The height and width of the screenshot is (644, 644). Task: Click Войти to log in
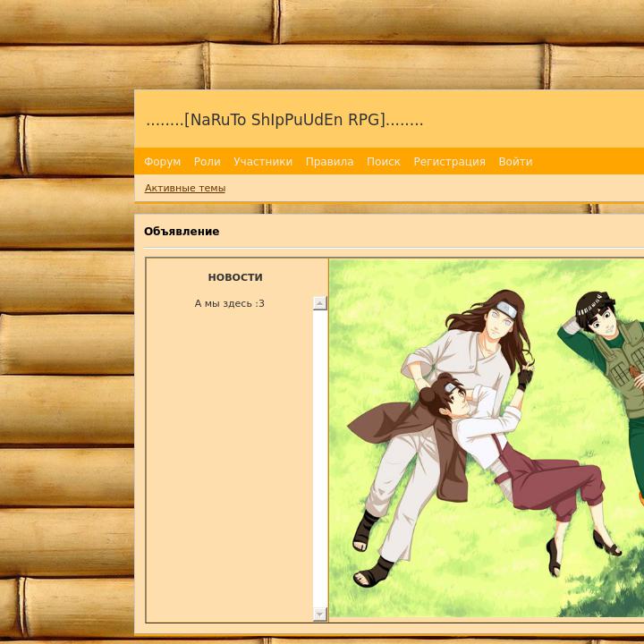point(515,161)
